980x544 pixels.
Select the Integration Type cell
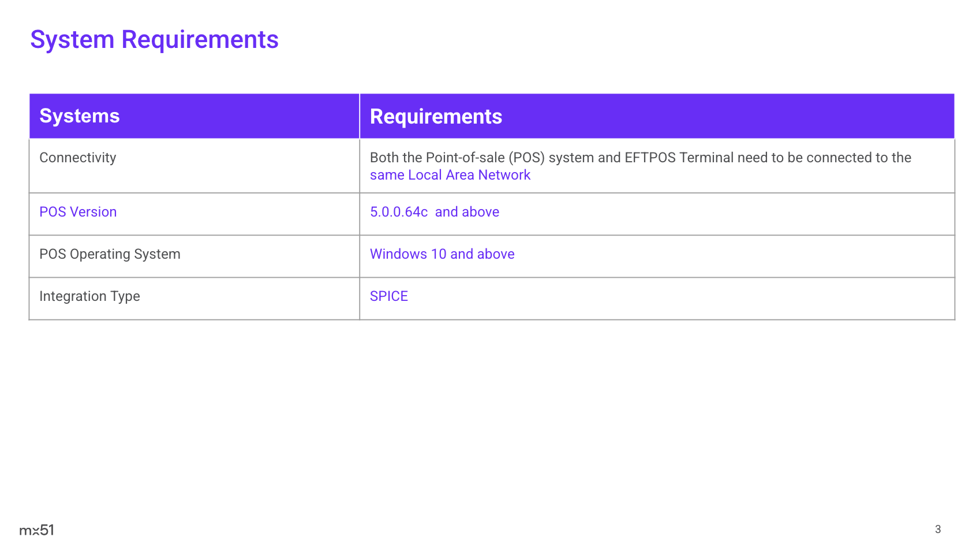(89, 296)
